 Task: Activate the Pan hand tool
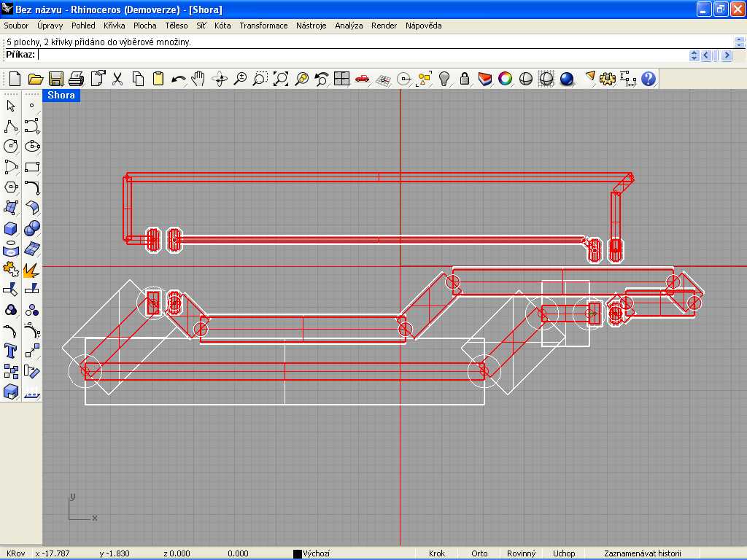199,79
